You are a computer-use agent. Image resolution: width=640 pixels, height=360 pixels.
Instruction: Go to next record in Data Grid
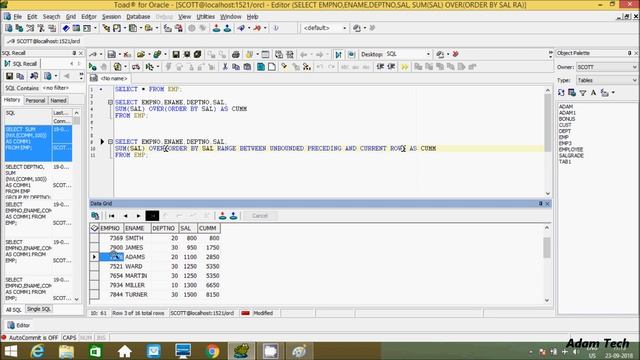[x=138, y=216]
